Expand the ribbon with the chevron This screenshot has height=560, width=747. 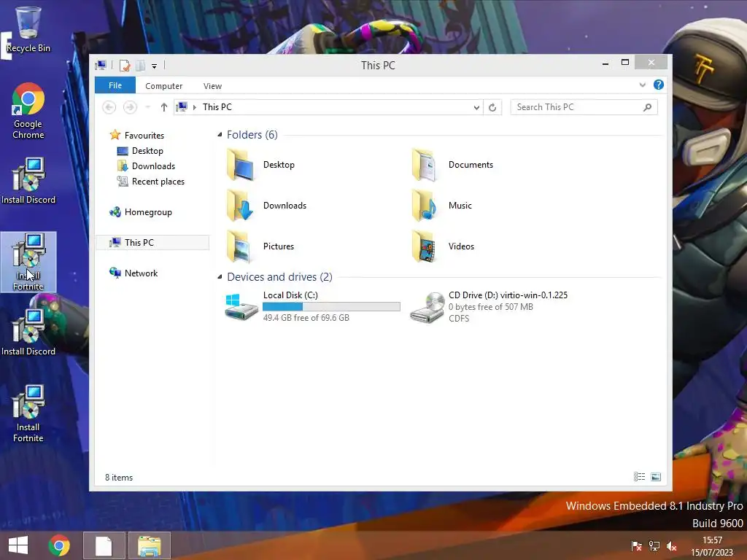[x=643, y=85]
